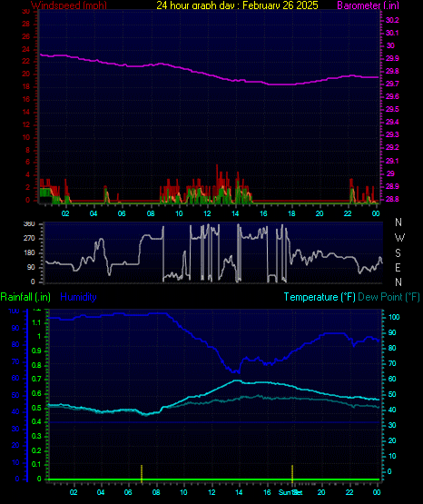Click the 18 hour tick on the windspeed chart
Image resolution: width=423 pixels, height=504 pixels.
[291, 213]
